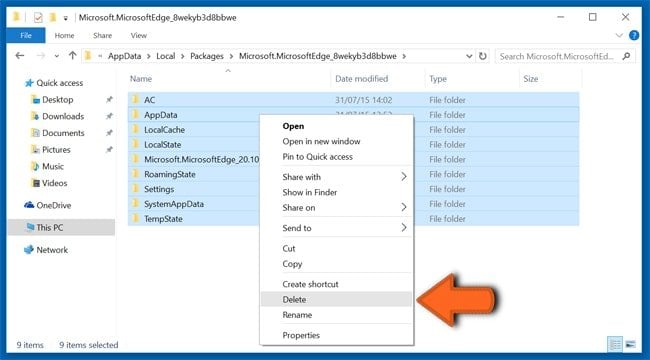The image size is (650, 360).
Task: Click Local in the address path
Action: pos(165,56)
